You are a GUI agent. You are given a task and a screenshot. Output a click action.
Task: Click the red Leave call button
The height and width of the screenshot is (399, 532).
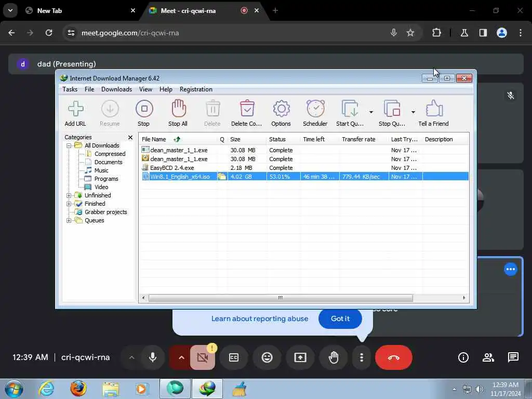point(394,357)
